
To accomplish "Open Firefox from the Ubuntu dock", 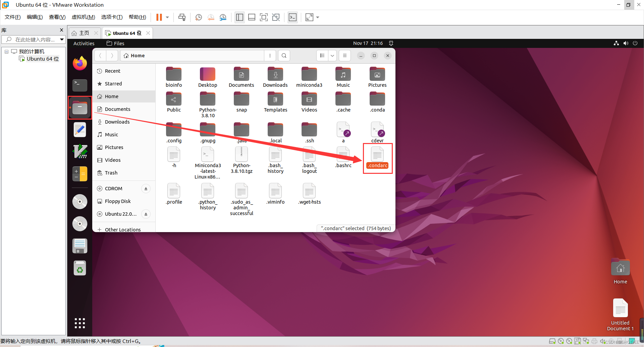I will (80, 63).
